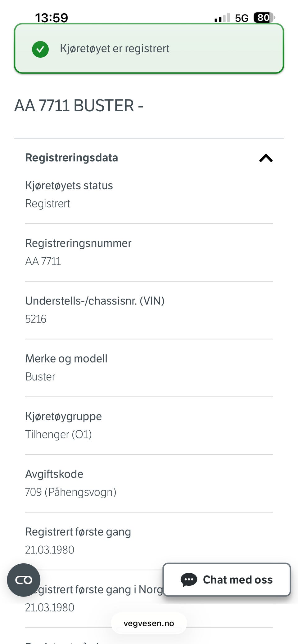This screenshot has width=298, height=644.
Task: Tap the green checkmark success icon
Action: 40,49
